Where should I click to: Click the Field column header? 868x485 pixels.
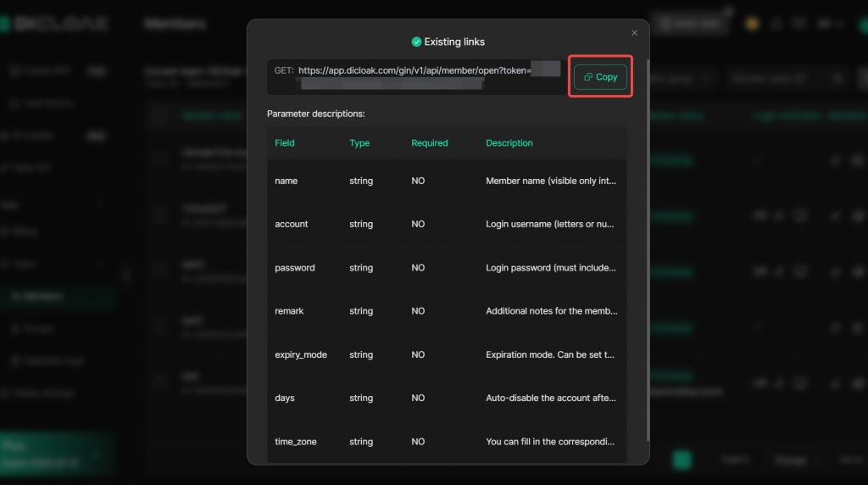pyautogui.click(x=285, y=143)
